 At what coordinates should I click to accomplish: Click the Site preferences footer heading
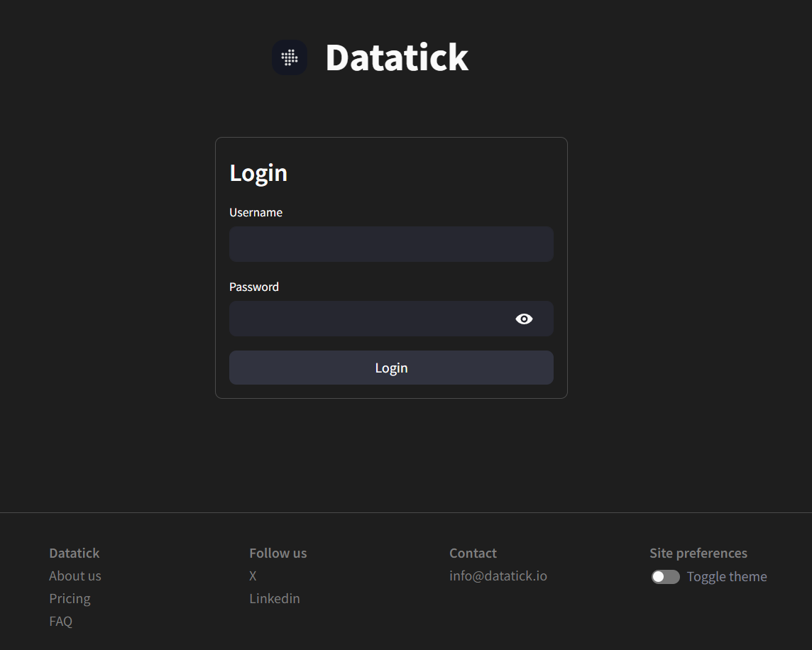(x=698, y=553)
